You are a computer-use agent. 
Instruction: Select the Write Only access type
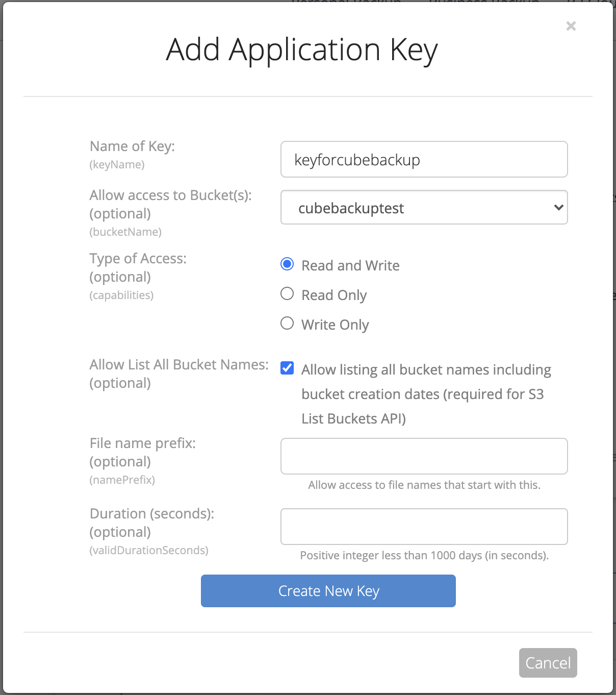click(x=287, y=324)
